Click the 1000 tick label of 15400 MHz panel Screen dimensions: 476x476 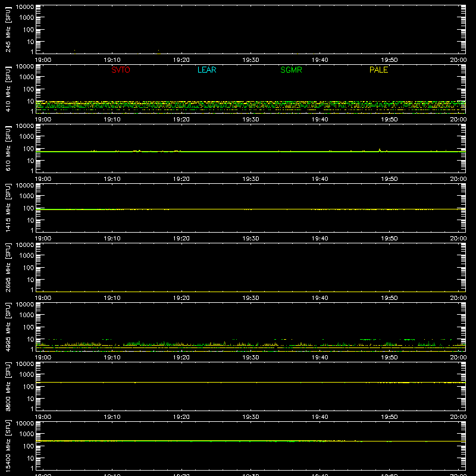click(27, 434)
